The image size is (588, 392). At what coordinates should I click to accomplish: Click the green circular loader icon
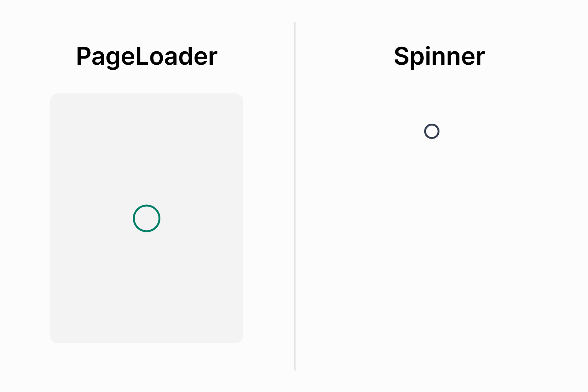tap(147, 218)
